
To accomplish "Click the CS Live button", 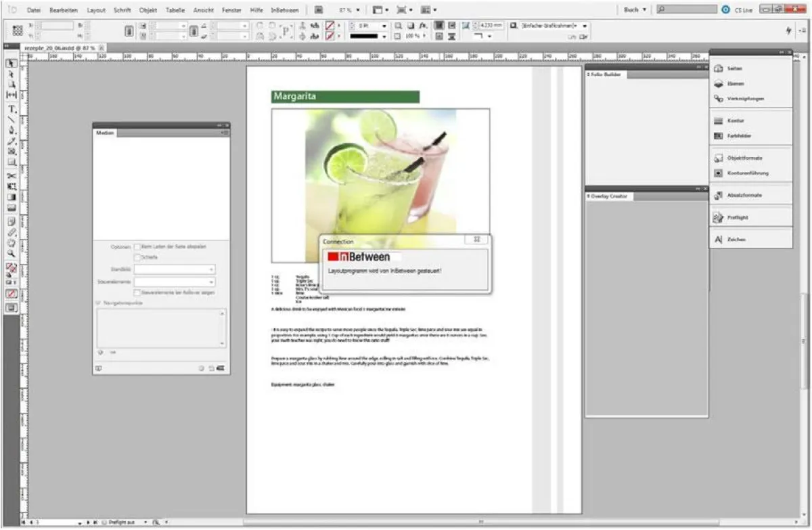I will [734, 10].
